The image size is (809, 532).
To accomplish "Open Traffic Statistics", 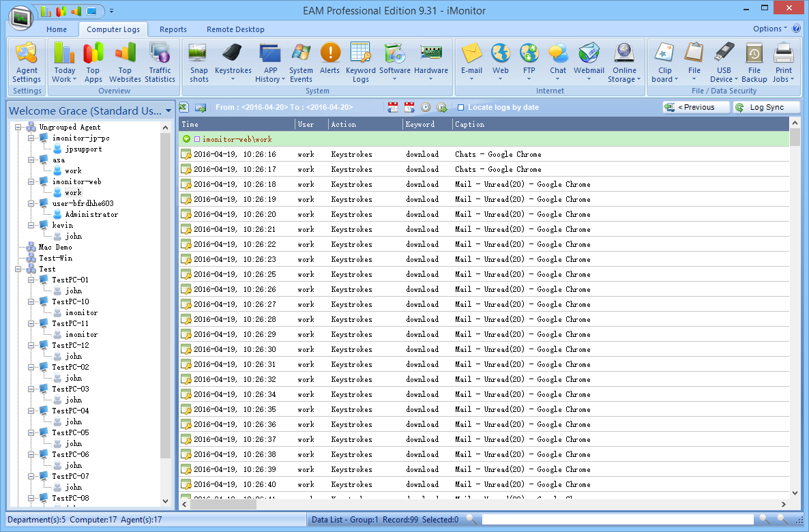I will (x=160, y=61).
